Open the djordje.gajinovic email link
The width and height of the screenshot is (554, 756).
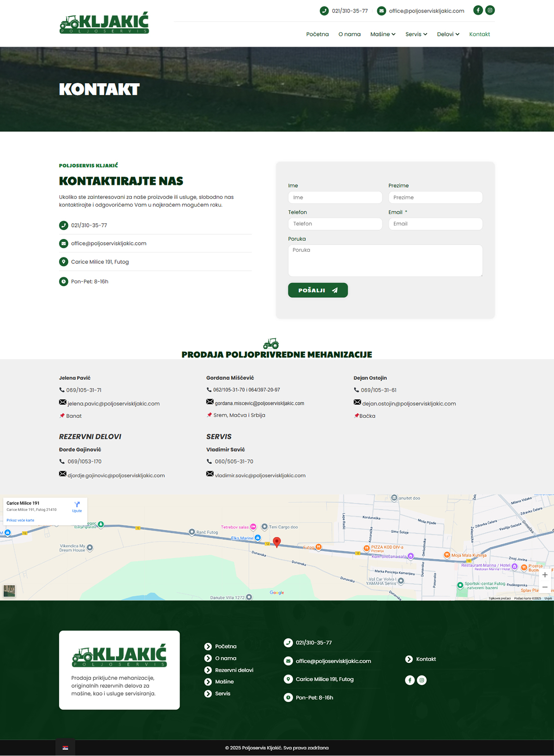(116, 476)
